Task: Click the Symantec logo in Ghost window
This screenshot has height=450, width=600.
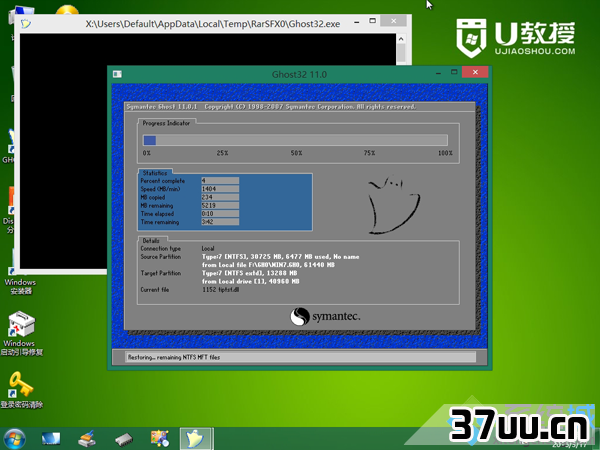Action: [325, 316]
